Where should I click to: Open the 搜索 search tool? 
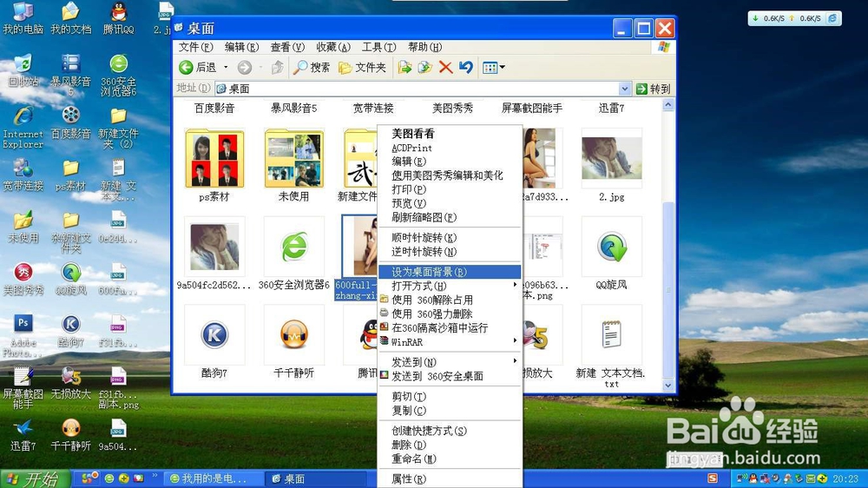click(x=311, y=68)
